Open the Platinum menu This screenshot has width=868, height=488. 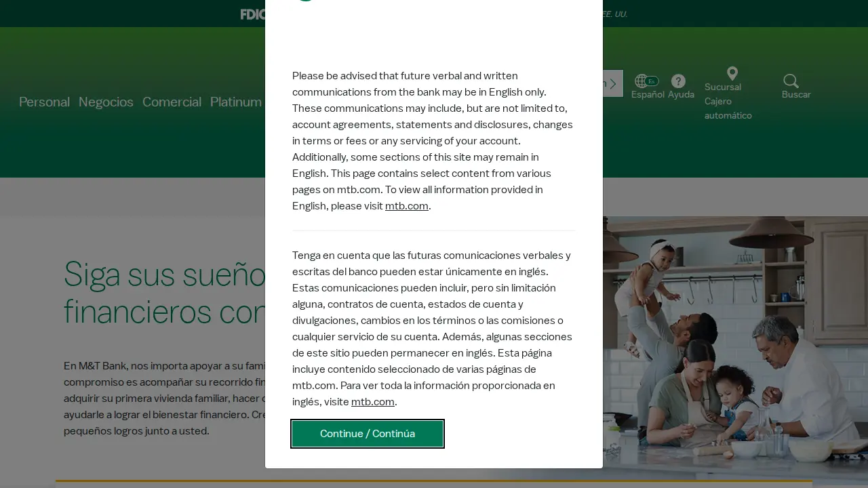click(236, 102)
